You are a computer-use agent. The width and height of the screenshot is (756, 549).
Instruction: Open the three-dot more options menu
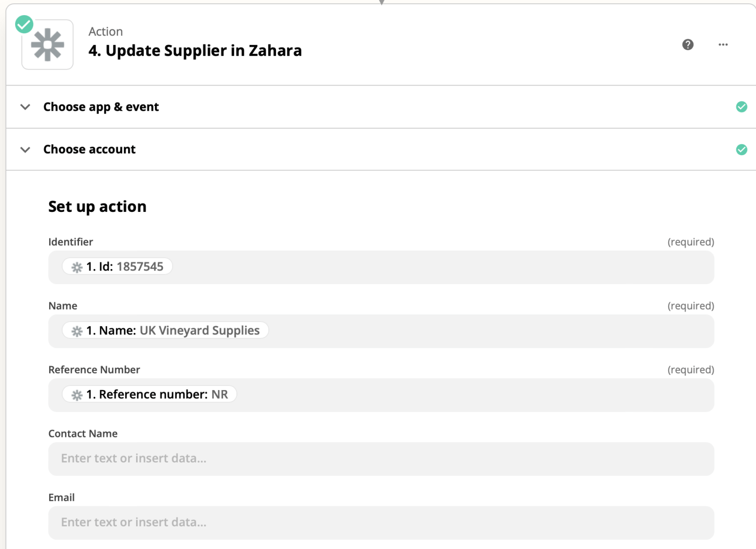[x=723, y=44]
